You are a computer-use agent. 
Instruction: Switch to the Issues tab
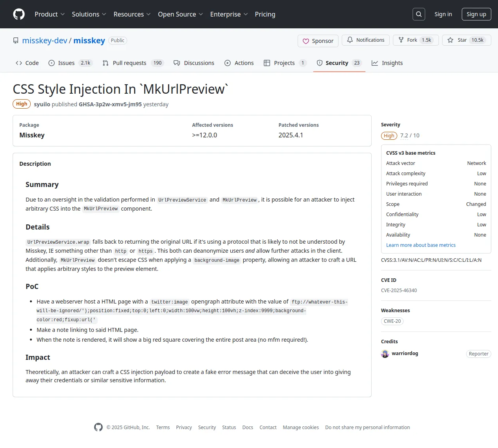70,63
